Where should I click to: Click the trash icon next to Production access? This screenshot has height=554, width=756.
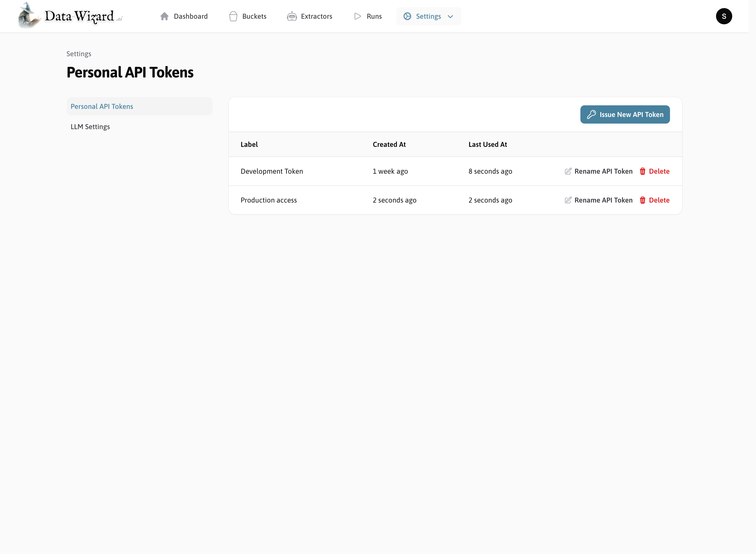coord(643,200)
